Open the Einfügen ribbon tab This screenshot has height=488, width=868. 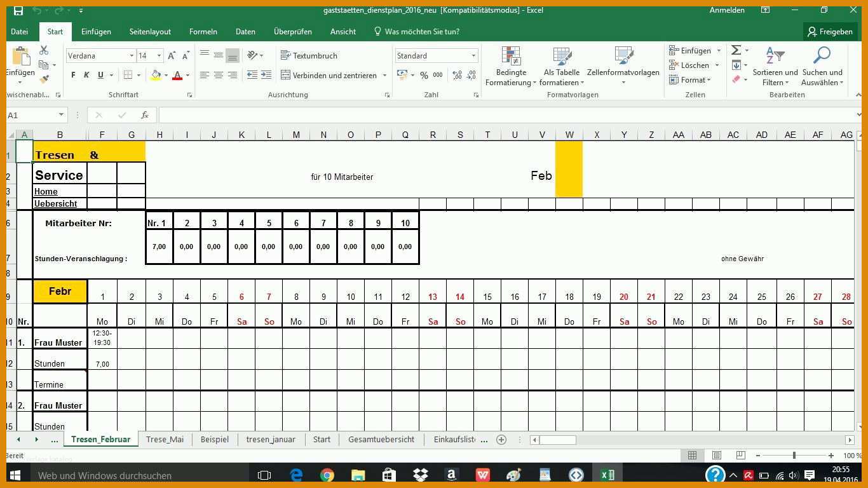pyautogui.click(x=96, y=31)
